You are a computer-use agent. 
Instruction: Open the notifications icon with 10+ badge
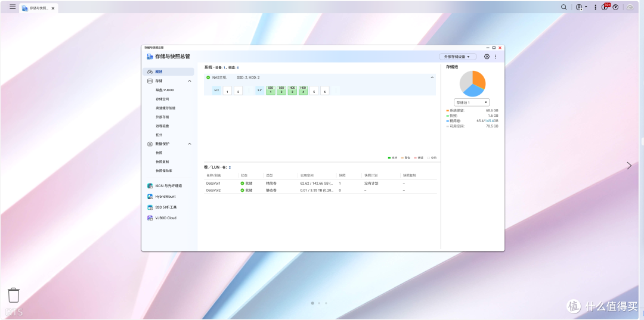[x=605, y=7]
